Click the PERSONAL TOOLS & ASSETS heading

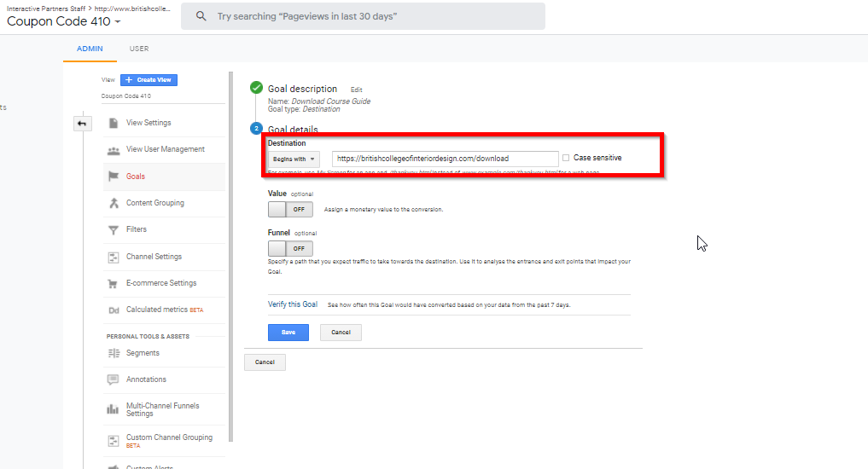148,336
